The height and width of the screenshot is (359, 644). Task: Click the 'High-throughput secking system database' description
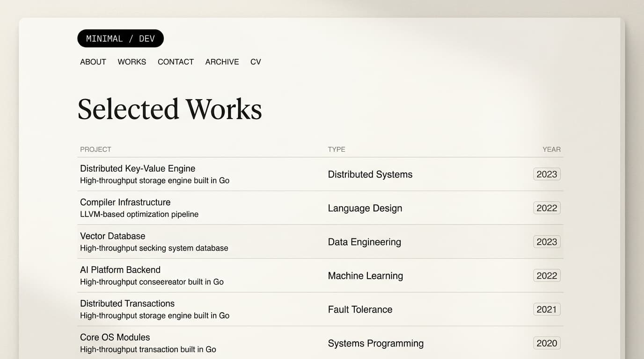(154, 248)
